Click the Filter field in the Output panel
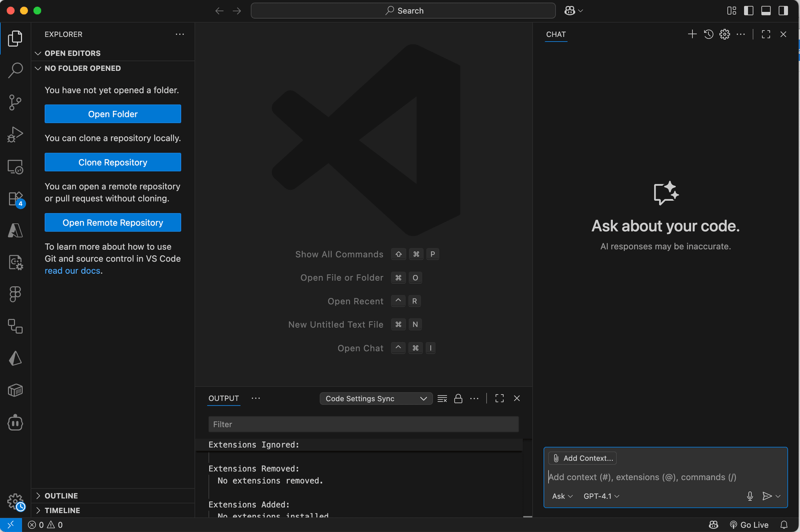Screen dimensions: 800x532 [363, 424]
